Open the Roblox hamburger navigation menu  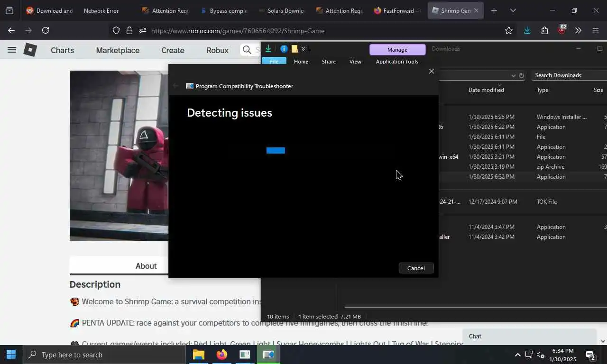click(x=12, y=50)
